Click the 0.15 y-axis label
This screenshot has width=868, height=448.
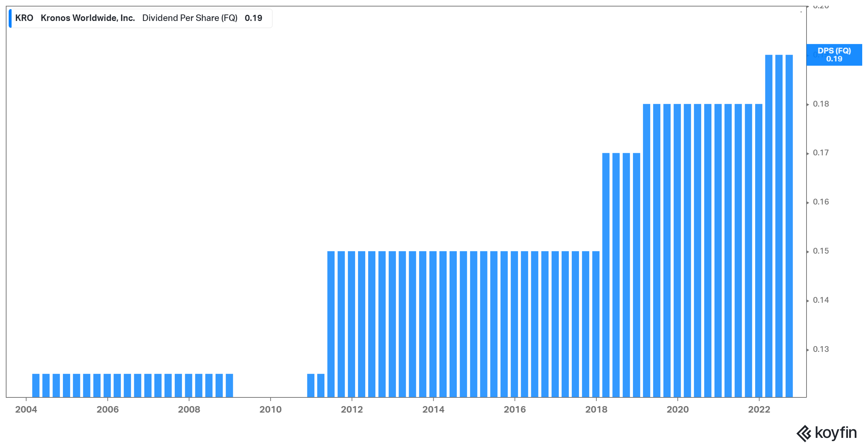(821, 251)
